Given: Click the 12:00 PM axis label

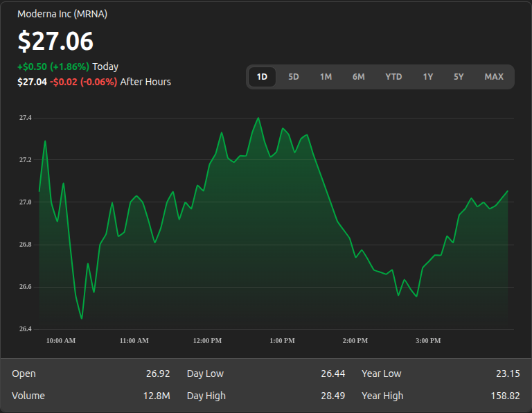Looking at the screenshot, I should [207, 341].
